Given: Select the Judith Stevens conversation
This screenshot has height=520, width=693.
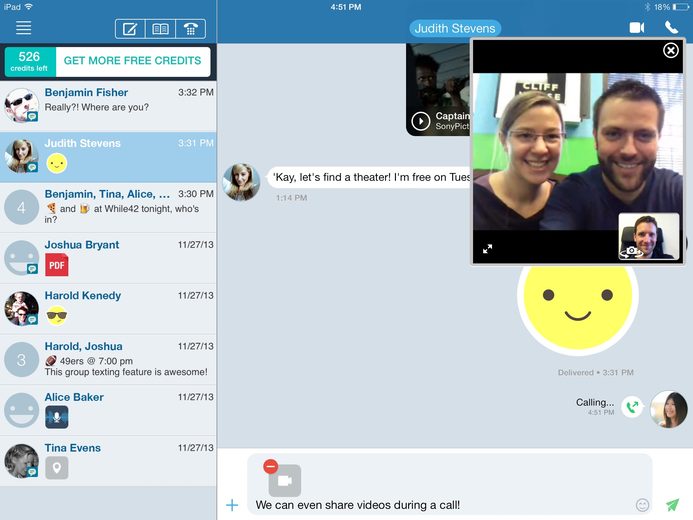Looking at the screenshot, I should tap(108, 157).
